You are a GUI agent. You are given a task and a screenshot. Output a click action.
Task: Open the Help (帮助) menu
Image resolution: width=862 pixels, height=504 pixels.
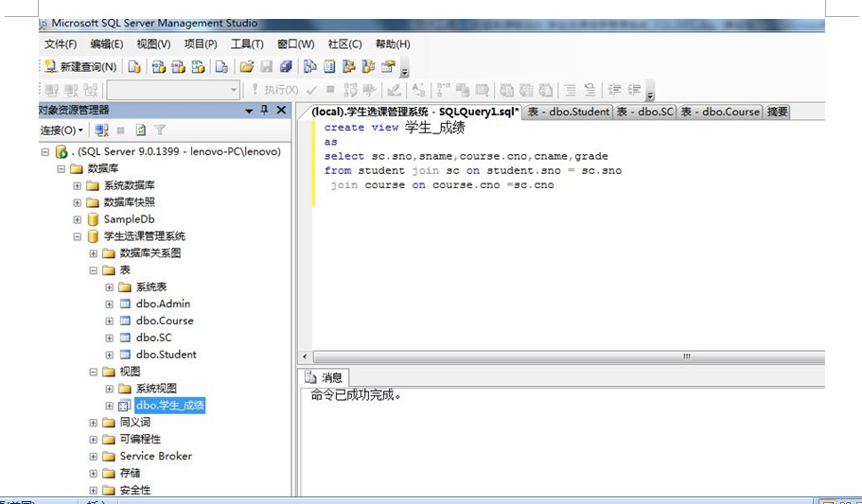[393, 43]
